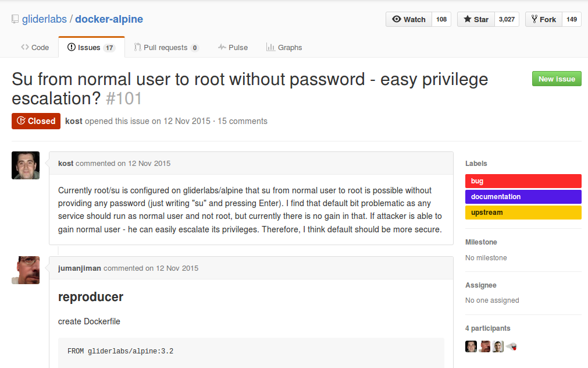Star the docker-alpine repository
The image size is (588, 368).
tap(476, 19)
